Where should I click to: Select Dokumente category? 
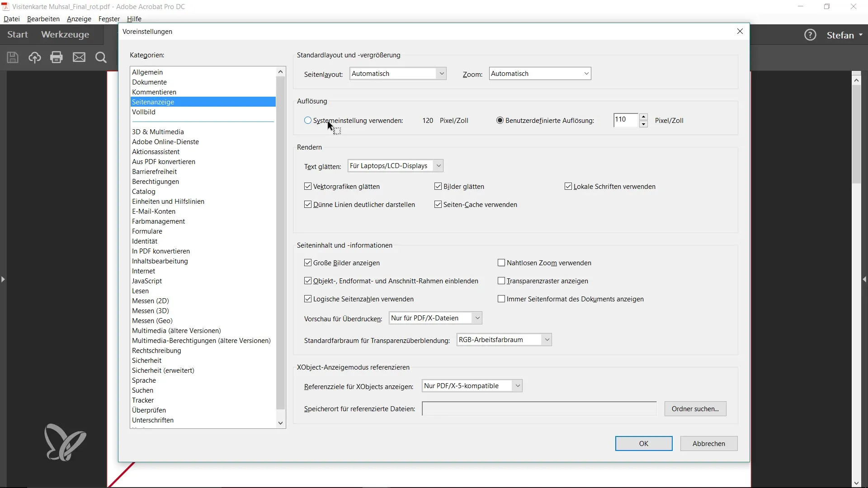203,82
